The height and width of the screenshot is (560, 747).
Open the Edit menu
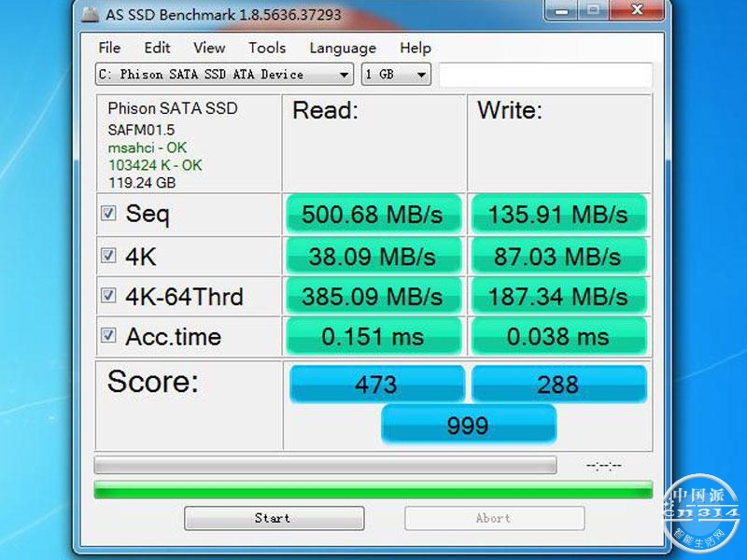[157, 48]
